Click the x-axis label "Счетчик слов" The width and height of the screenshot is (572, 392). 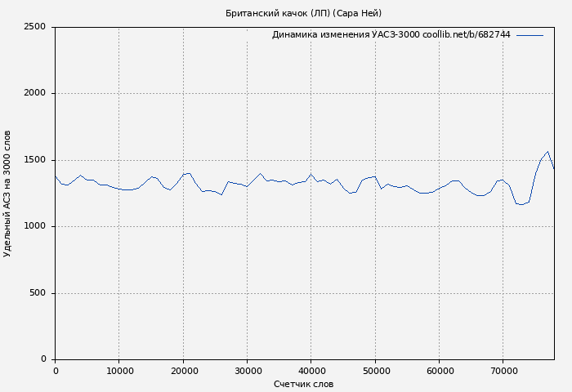click(x=303, y=384)
